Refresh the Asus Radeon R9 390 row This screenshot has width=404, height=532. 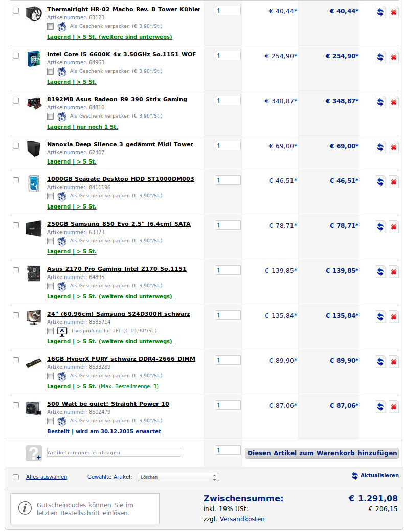[x=380, y=102]
